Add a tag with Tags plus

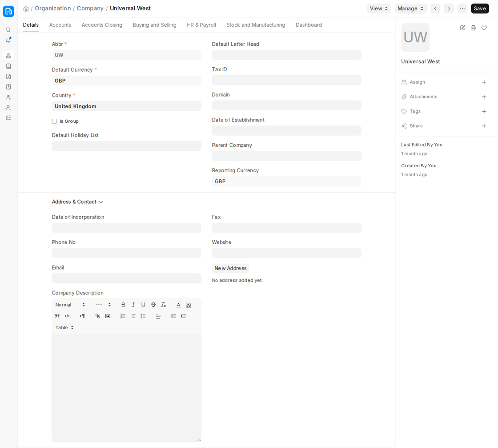(x=484, y=112)
